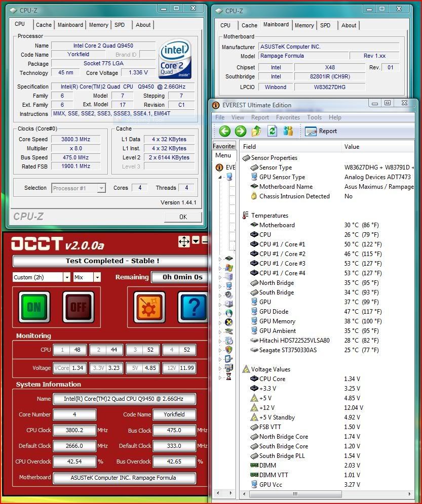
Task: Click the Field column header
Action: (x=290, y=147)
